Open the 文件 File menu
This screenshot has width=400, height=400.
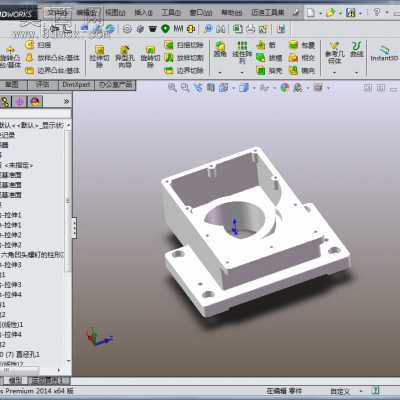(x=57, y=13)
